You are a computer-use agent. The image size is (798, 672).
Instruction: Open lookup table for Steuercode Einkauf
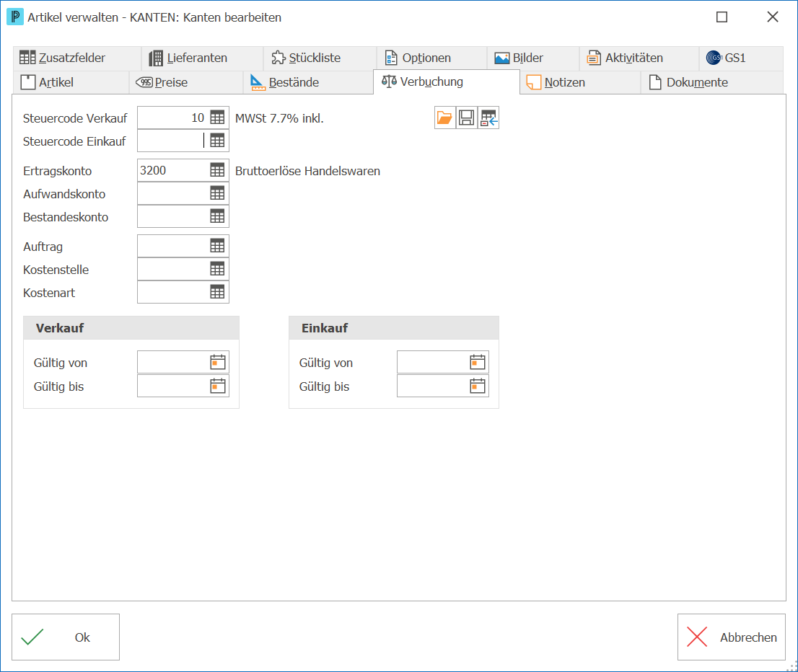(x=217, y=141)
